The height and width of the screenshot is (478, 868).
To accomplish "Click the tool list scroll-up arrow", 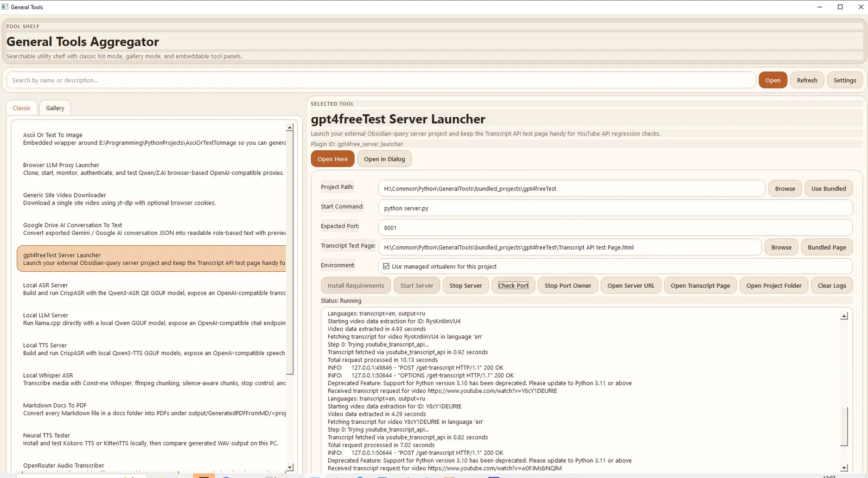I will pos(290,128).
